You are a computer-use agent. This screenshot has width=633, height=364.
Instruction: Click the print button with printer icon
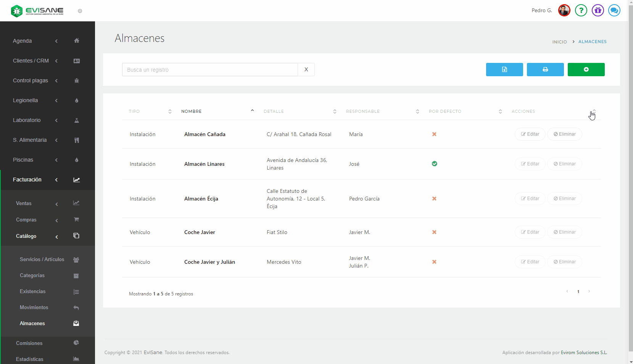pyautogui.click(x=545, y=69)
